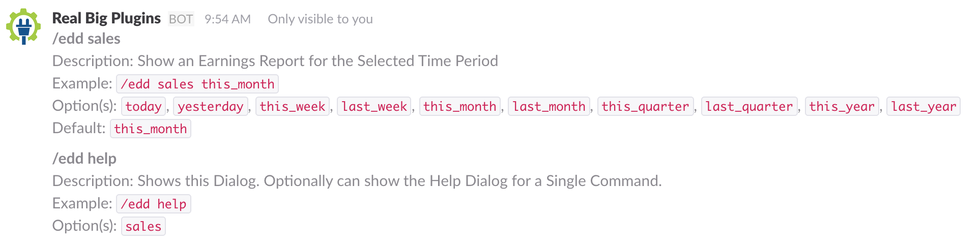Click the "/edd sales" command heading

[x=87, y=39]
